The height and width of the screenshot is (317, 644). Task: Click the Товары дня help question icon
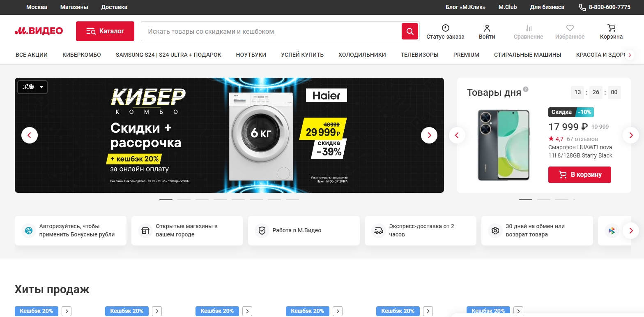[x=526, y=89]
